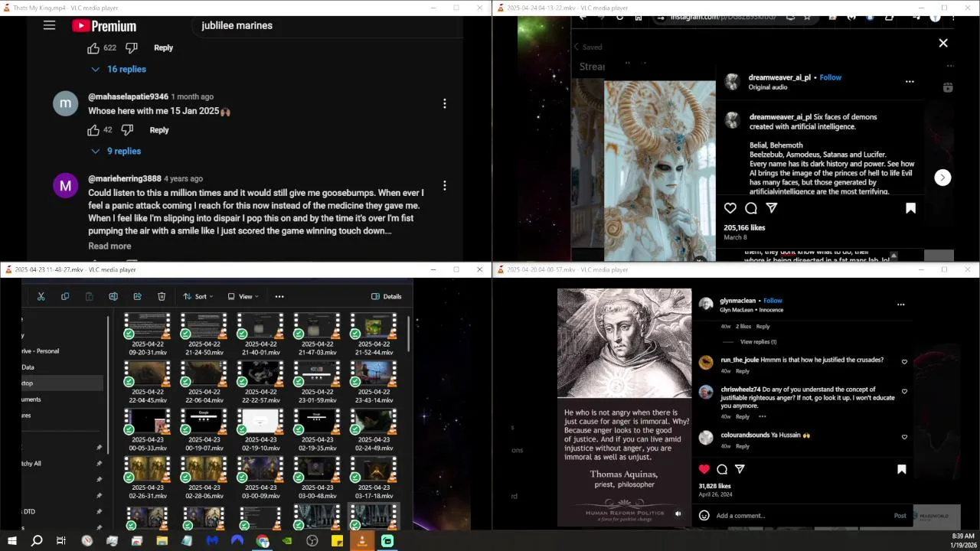The image size is (980, 551).
Task: Open Windows taskbar search
Action: point(37,541)
